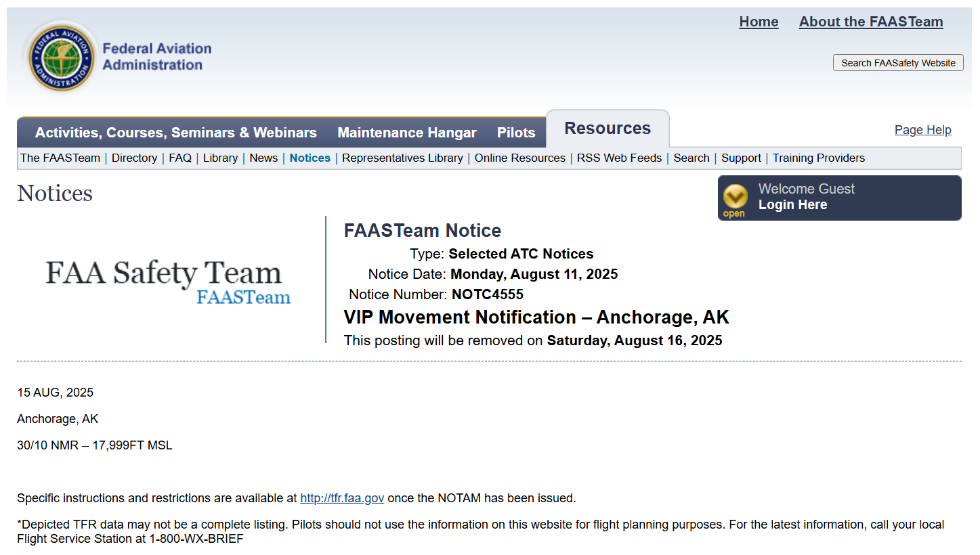The height and width of the screenshot is (555, 980).
Task: Select Notices in the submenu
Action: (x=310, y=158)
